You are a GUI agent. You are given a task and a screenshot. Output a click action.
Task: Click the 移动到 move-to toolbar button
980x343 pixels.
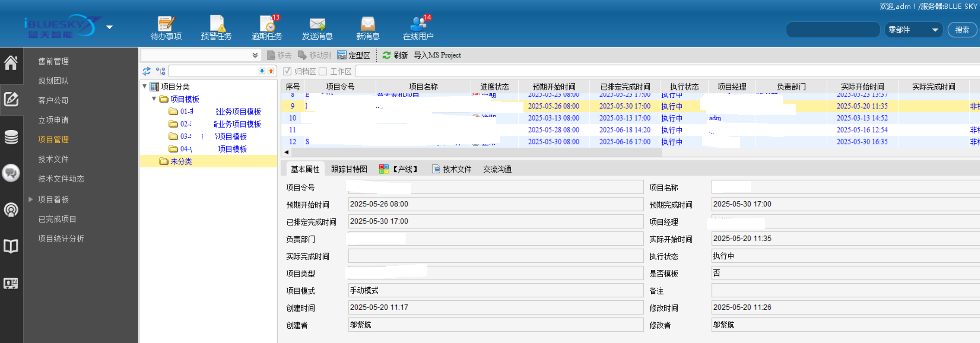(314, 55)
